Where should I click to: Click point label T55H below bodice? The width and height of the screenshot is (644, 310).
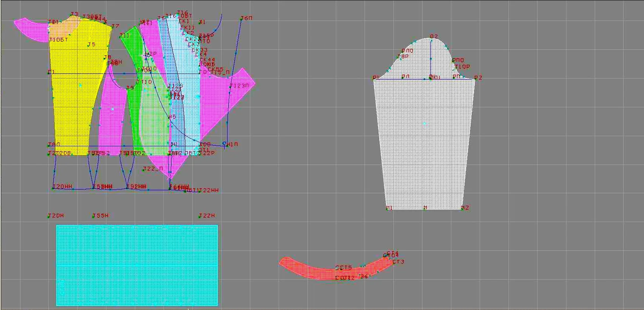[101, 216]
